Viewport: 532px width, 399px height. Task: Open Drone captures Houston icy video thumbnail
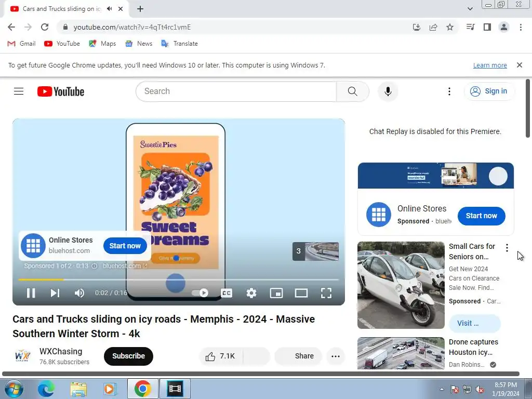tap(401, 353)
